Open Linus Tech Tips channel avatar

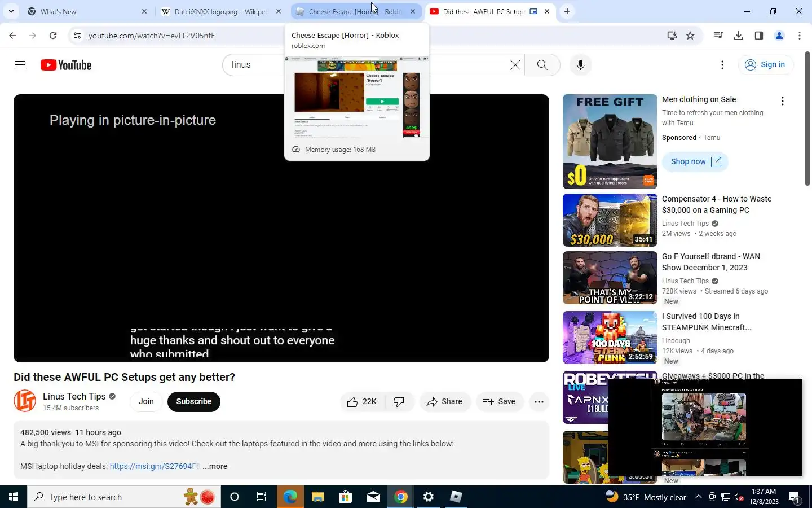pos(25,401)
